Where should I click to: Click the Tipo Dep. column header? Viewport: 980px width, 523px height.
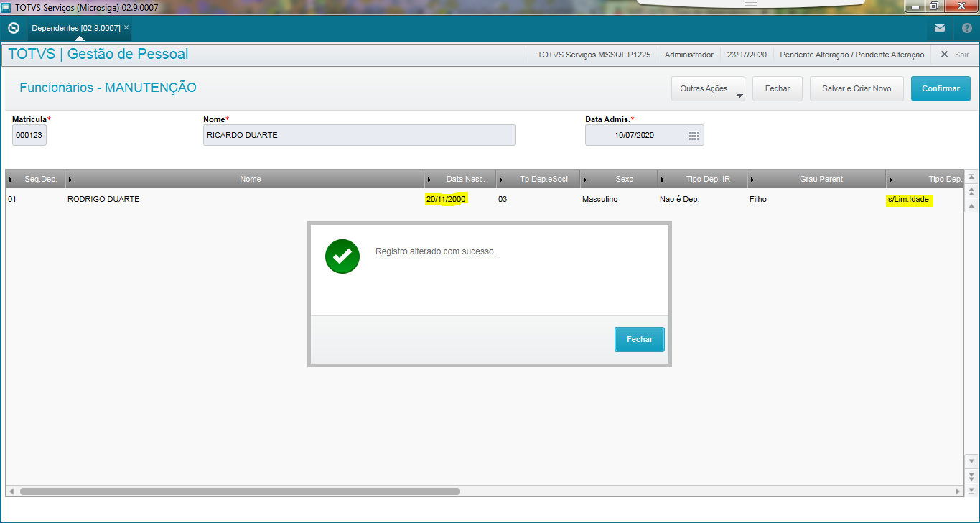925,179
